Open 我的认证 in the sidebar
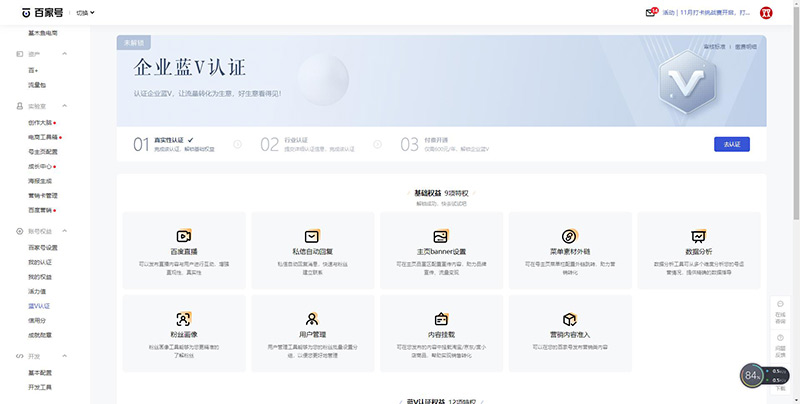Image resolution: width=800 pixels, height=404 pixels. click(40, 262)
